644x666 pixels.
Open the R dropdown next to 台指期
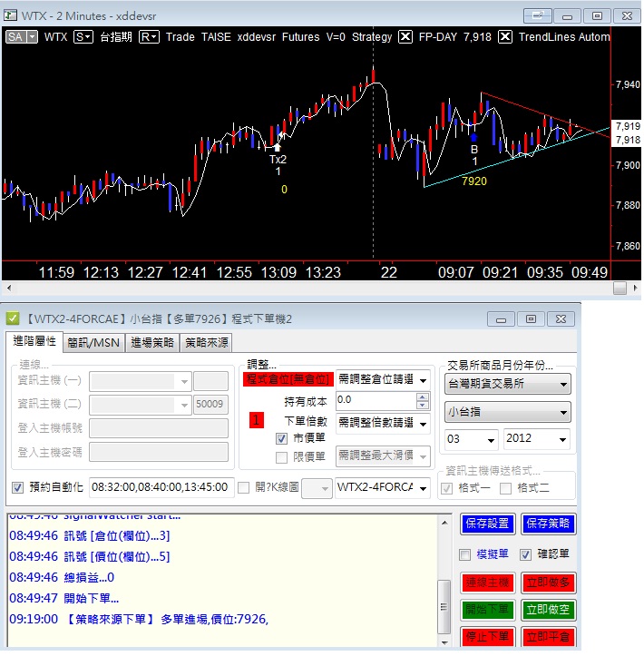(149, 37)
